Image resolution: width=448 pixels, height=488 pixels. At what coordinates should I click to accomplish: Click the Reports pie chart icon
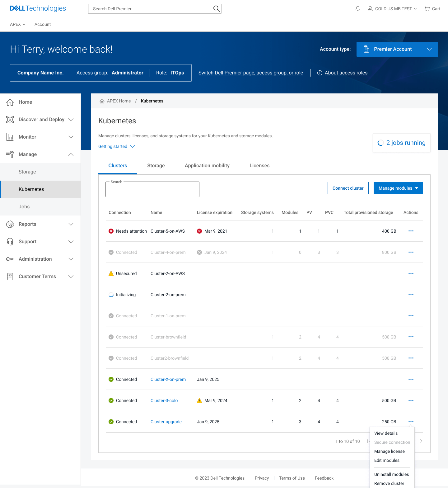[10, 224]
